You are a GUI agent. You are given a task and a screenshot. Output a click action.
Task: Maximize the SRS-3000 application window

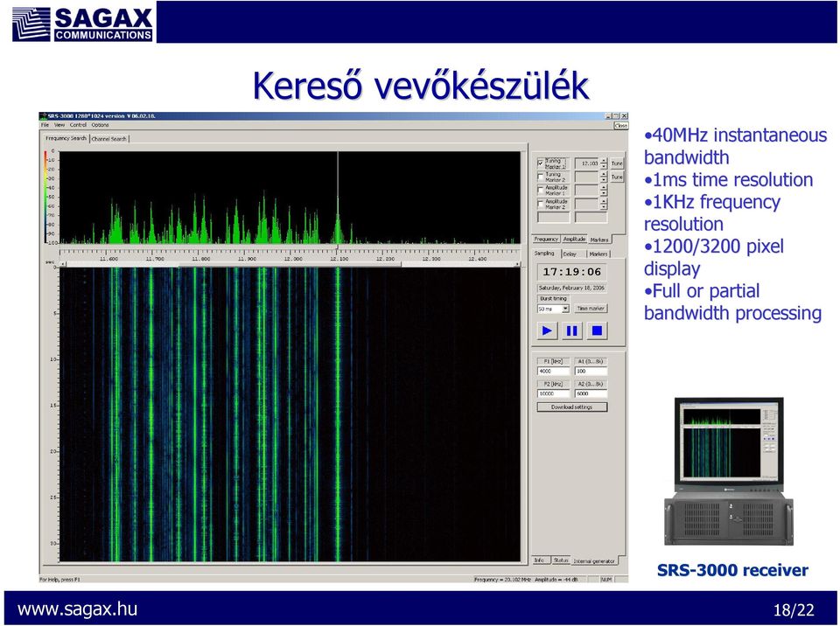click(616, 115)
